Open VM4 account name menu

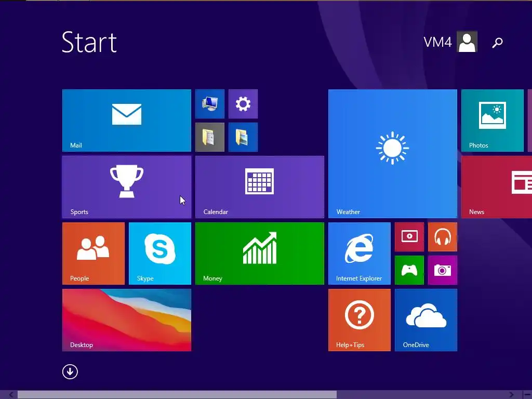(x=437, y=42)
